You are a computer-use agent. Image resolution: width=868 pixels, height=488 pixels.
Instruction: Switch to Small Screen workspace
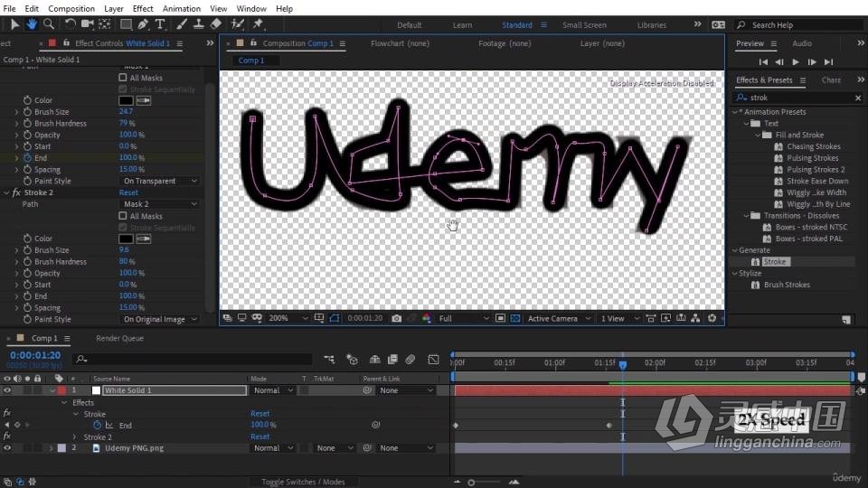coord(585,25)
